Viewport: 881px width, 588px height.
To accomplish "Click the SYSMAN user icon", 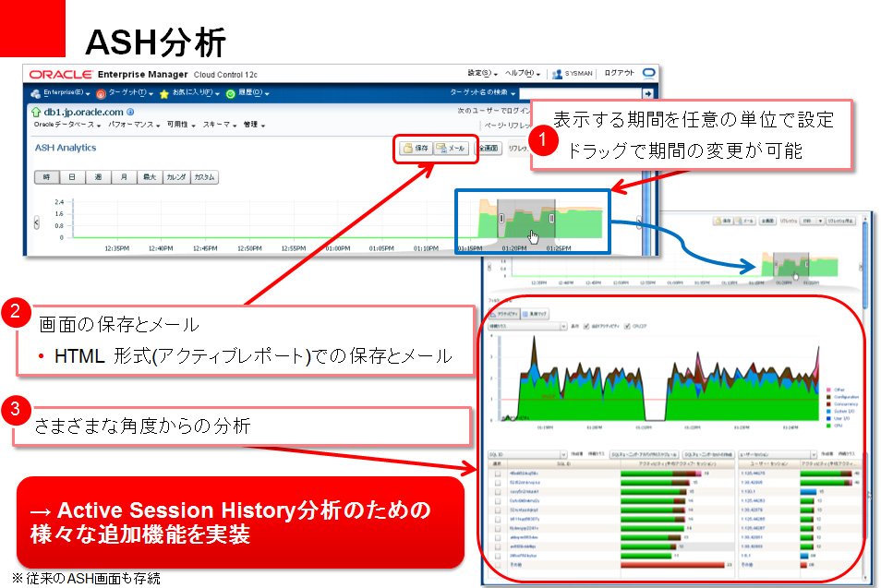I will 557,74.
